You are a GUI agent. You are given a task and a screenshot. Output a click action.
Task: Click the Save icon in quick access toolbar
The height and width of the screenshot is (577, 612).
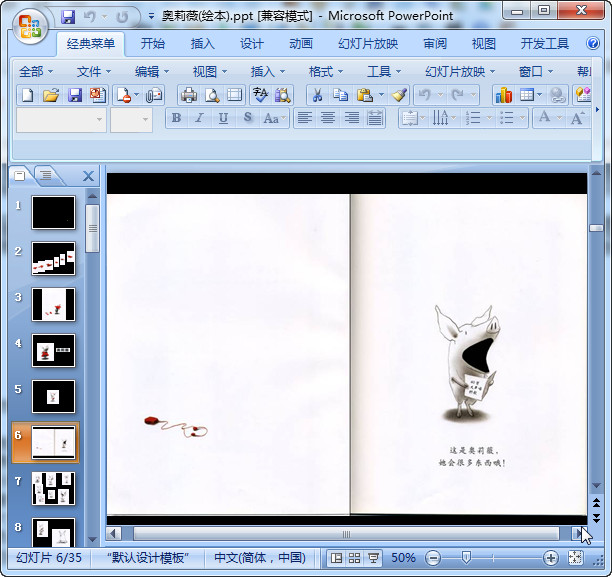coord(68,17)
